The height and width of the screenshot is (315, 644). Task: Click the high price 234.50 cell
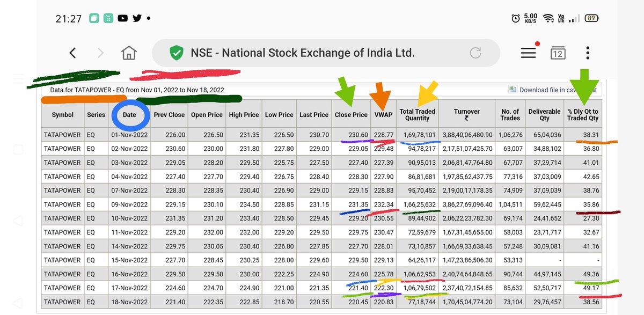pos(244,204)
